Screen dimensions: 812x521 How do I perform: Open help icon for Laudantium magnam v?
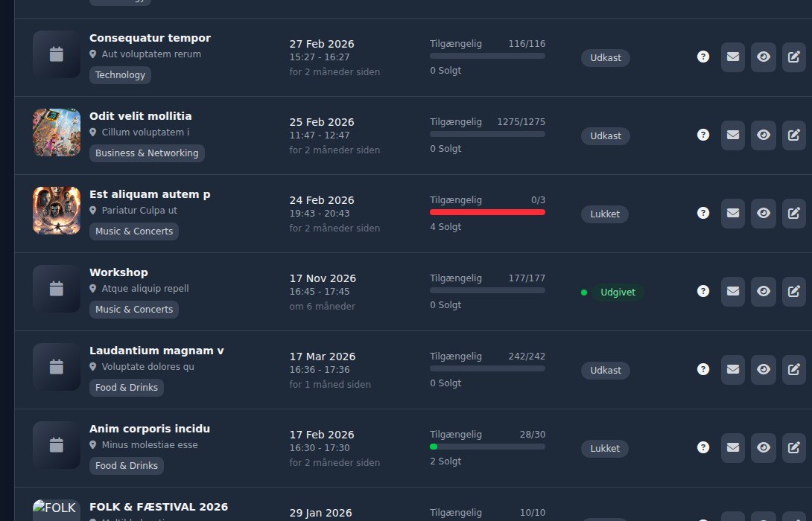click(x=702, y=369)
